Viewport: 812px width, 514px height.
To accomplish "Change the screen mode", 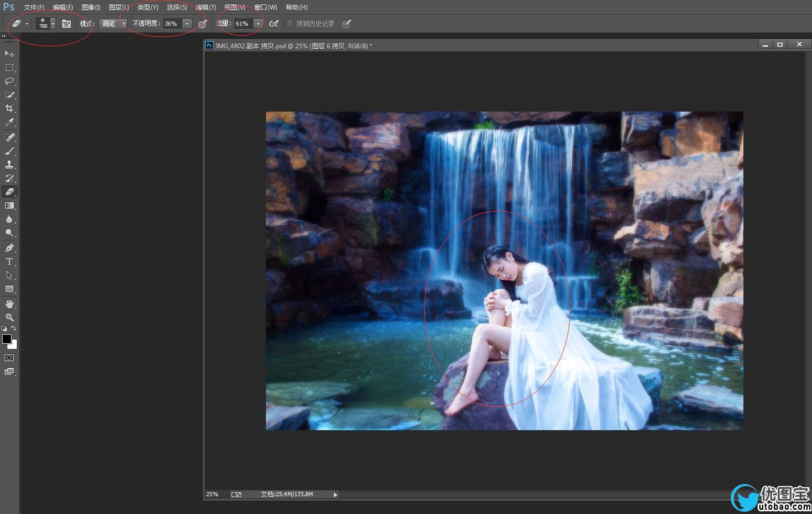I will [x=9, y=371].
